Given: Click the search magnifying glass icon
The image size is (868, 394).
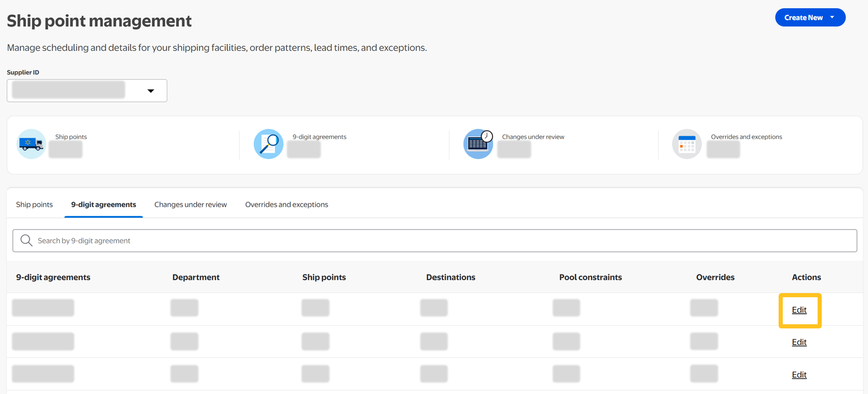Looking at the screenshot, I should (27, 240).
